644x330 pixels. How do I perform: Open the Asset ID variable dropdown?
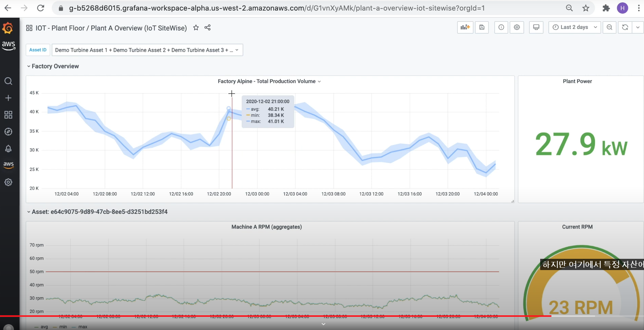coord(147,50)
